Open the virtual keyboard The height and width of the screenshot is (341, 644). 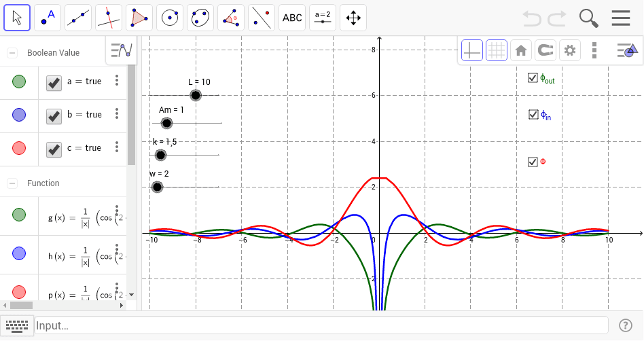tap(17, 326)
